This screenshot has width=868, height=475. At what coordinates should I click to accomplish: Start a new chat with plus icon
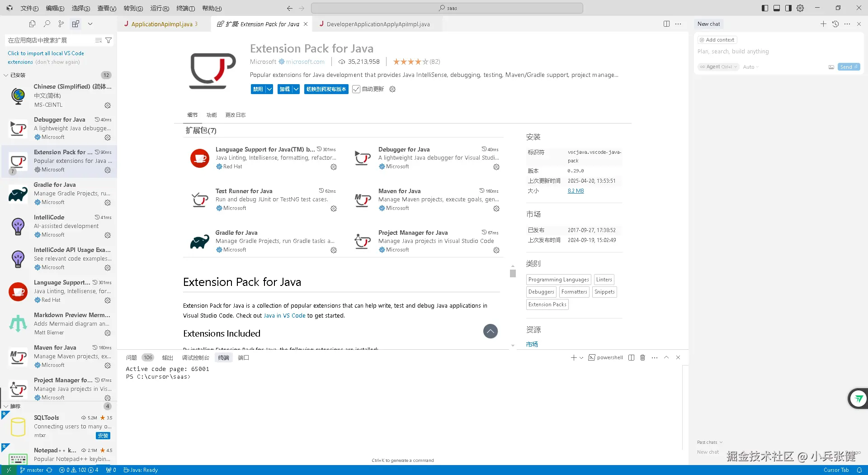823,24
